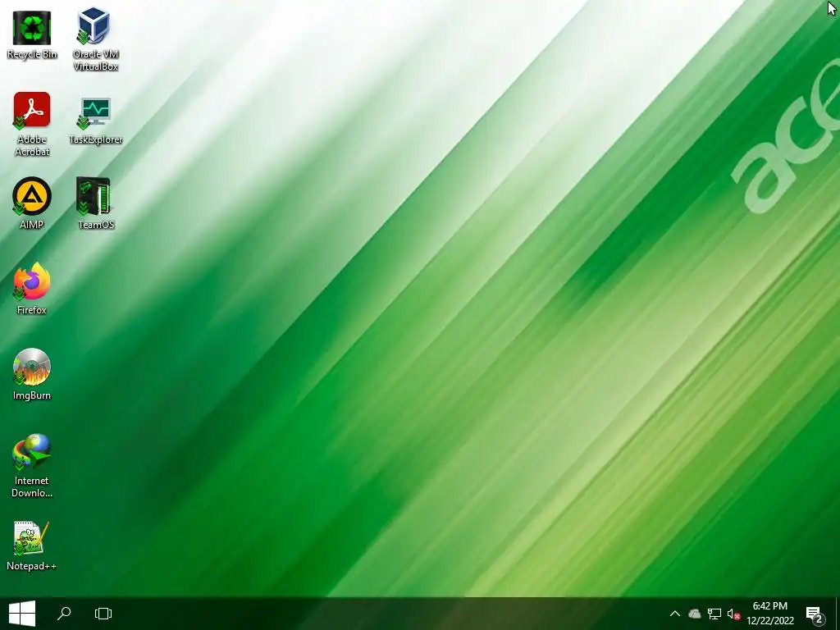Open the notification Action Center
Image resolution: width=840 pixels, height=630 pixels.
pyautogui.click(x=815, y=614)
